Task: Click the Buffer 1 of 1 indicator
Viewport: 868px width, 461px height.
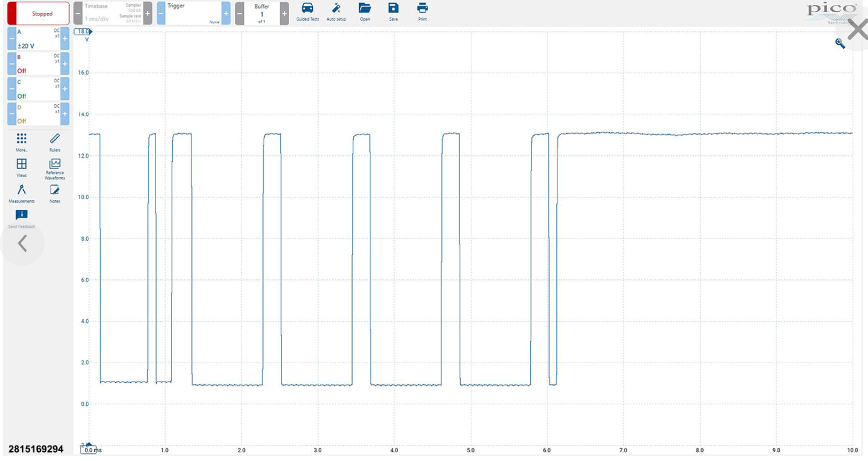Action: tap(262, 13)
